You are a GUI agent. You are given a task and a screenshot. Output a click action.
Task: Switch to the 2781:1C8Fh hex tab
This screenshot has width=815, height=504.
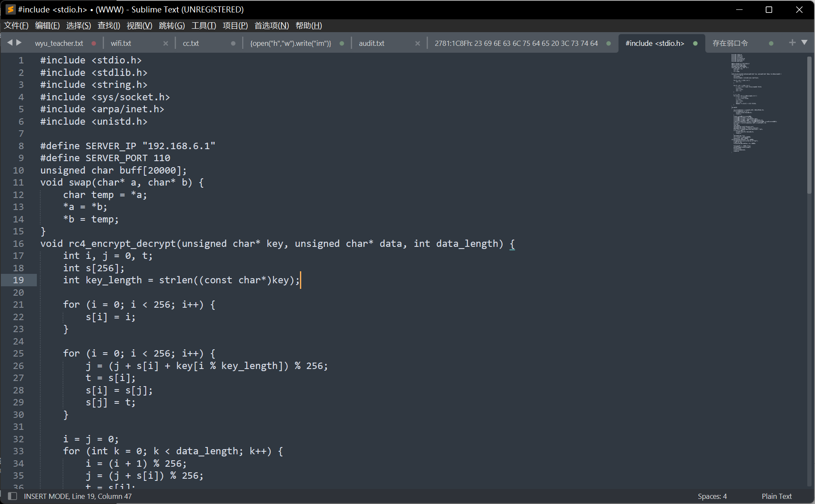pyautogui.click(x=516, y=43)
